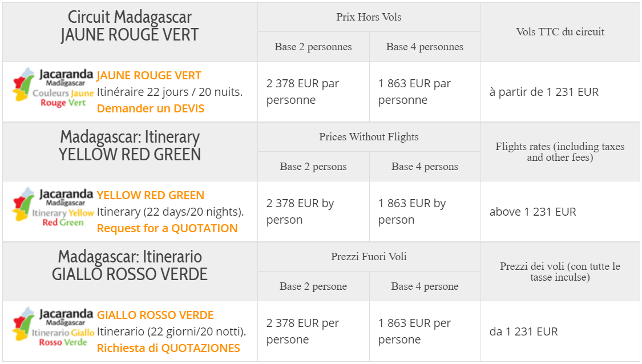Open the JAUNE ROUGE VERT link

[x=149, y=76]
